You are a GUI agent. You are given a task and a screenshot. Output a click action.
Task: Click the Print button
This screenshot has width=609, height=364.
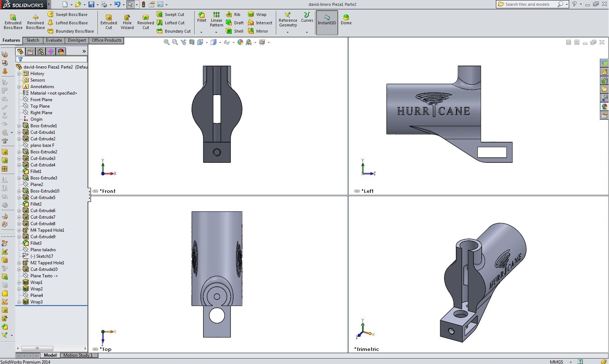pyautogui.click(x=104, y=4)
